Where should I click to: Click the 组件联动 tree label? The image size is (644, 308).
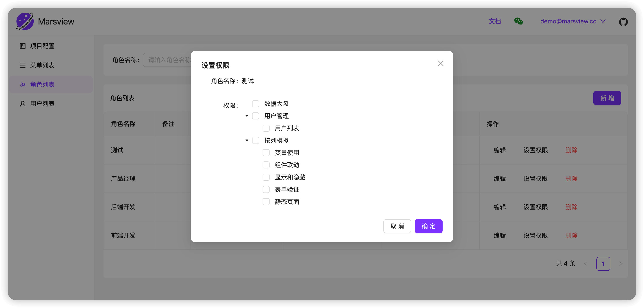click(287, 165)
